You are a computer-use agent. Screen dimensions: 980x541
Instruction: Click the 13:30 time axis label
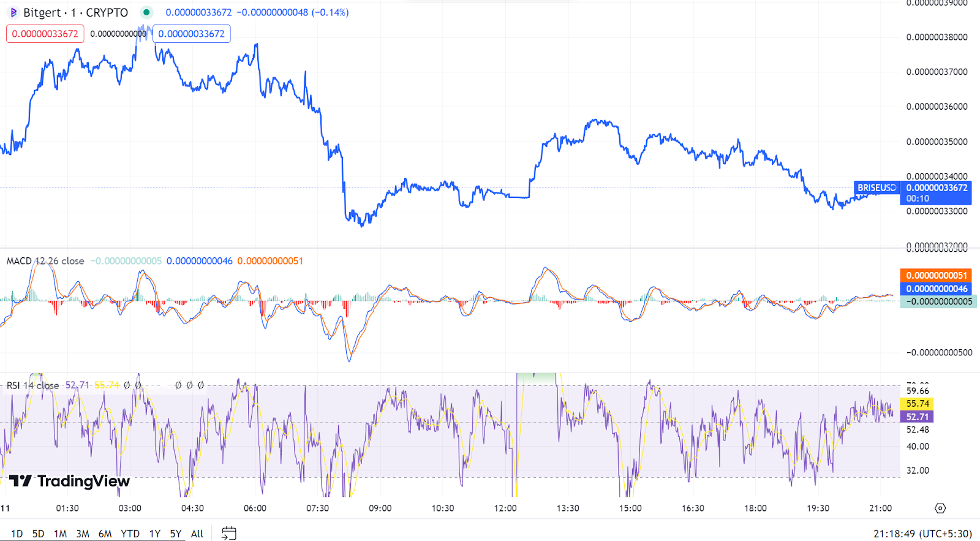[568, 508]
